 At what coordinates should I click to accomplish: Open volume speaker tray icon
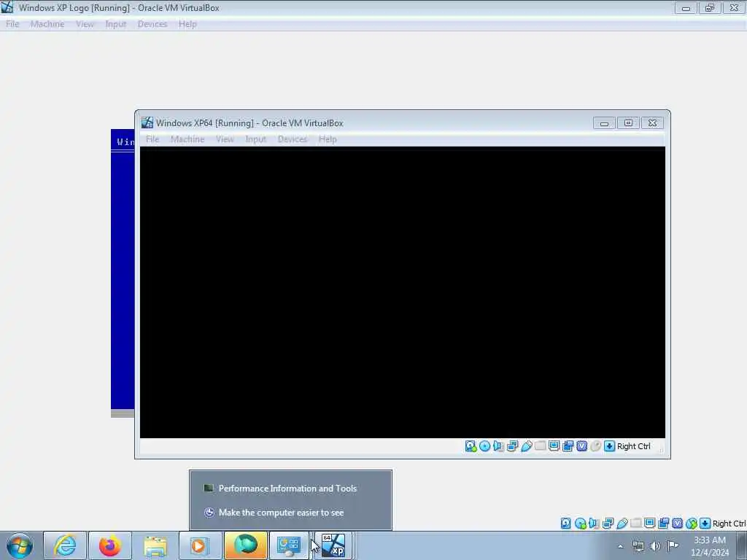[655, 546]
